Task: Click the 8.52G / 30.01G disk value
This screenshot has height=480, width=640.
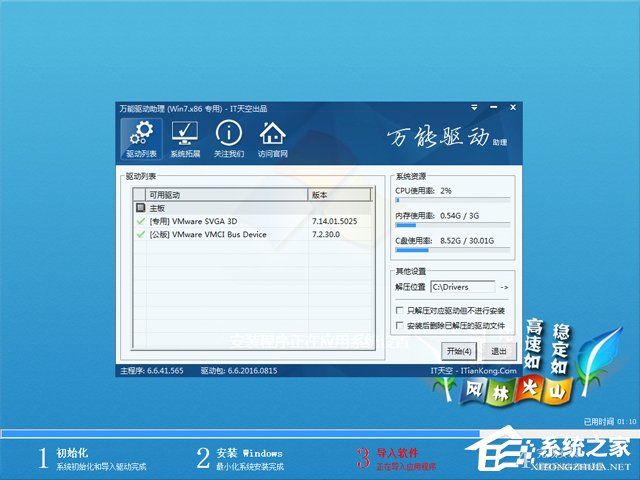Action: [x=467, y=240]
